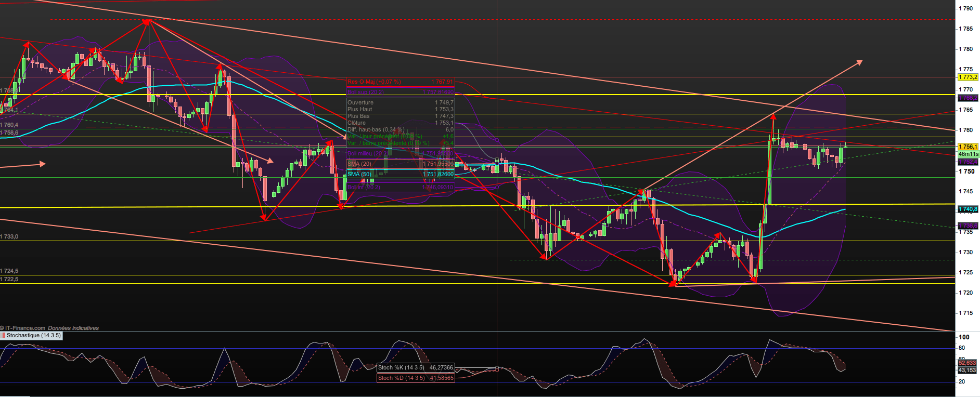Select the 43,153 stochastic value tag

pyautogui.click(x=968, y=370)
